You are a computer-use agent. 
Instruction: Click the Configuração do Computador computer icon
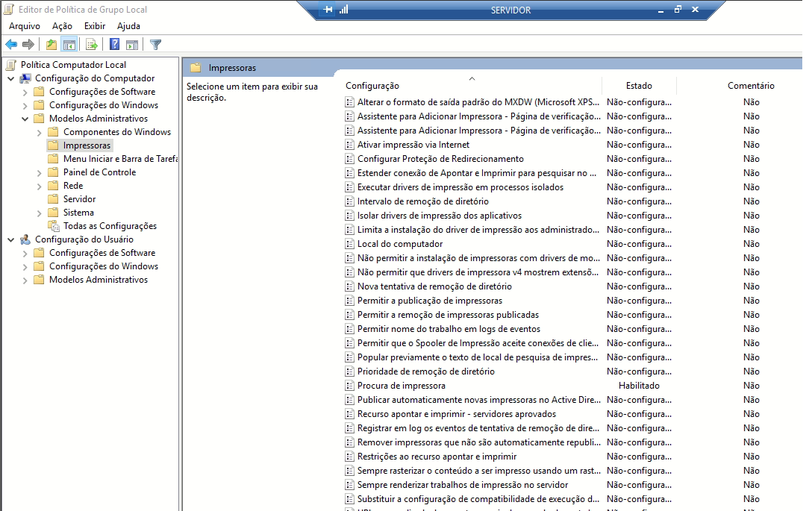(x=25, y=78)
